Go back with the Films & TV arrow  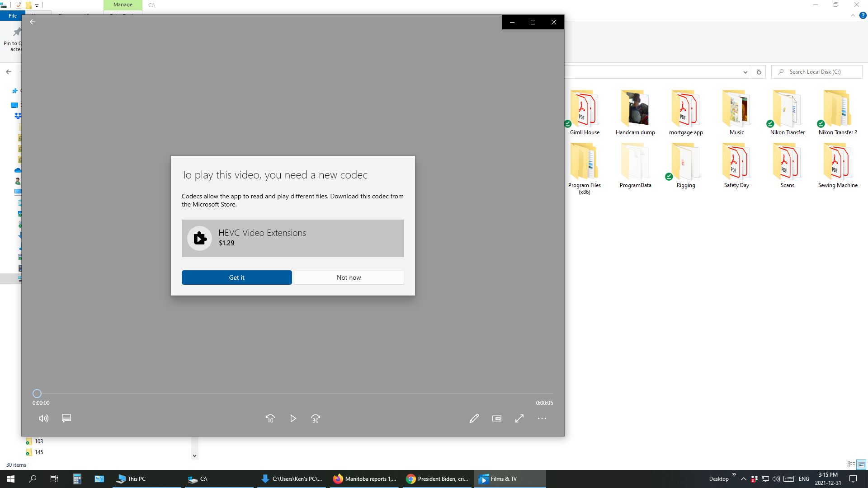(33, 22)
